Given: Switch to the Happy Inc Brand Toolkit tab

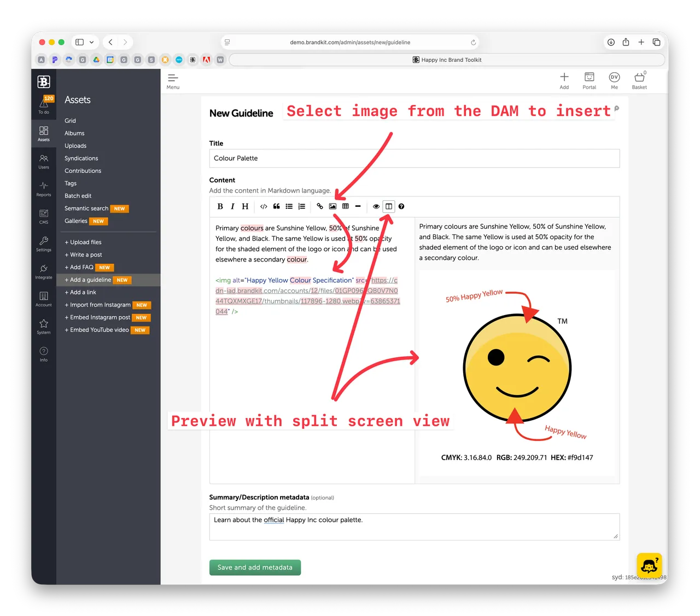Looking at the screenshot, I should tap(447, 60).
